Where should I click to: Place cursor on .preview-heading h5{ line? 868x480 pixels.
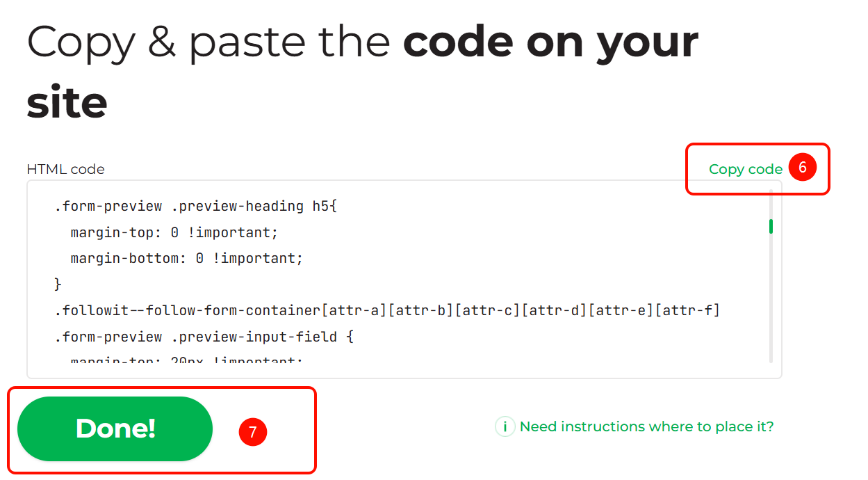tap(195, 206)
